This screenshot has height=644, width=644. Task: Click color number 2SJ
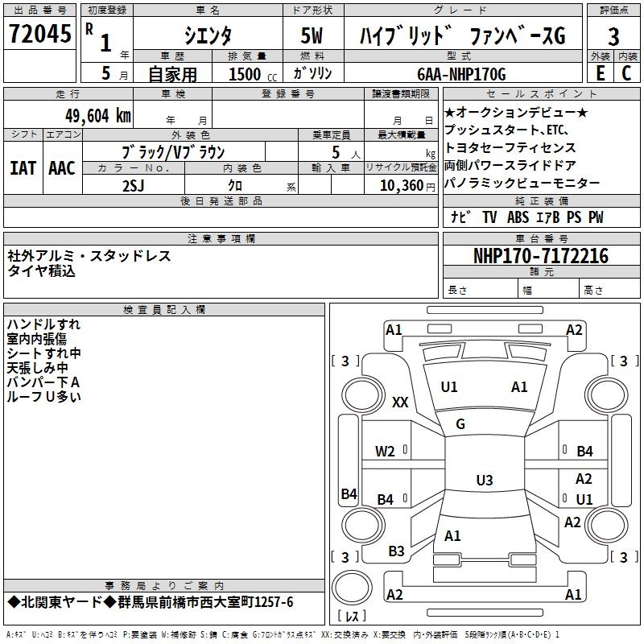point(134,186)
